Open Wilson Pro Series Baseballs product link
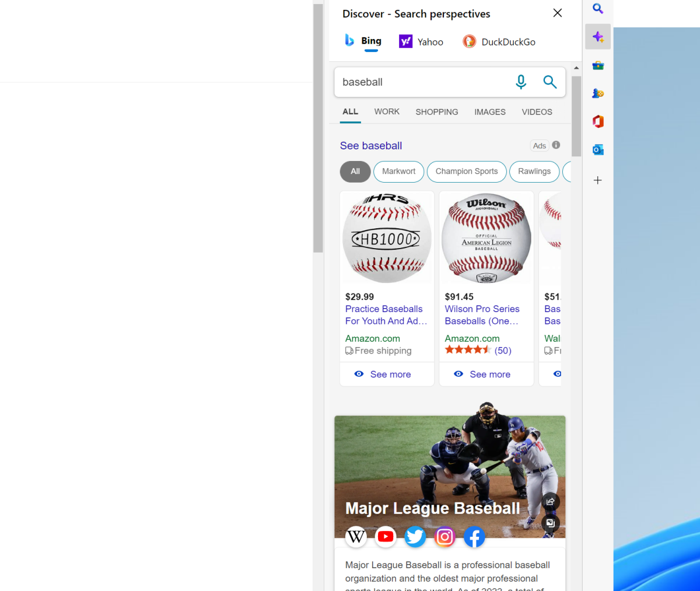Screen dimensions: 700x591 pyautogui.click(x=482, y=315)
